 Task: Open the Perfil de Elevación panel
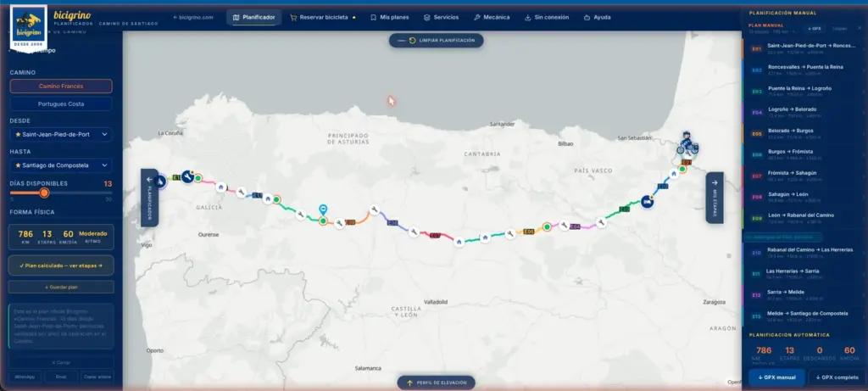437,383
